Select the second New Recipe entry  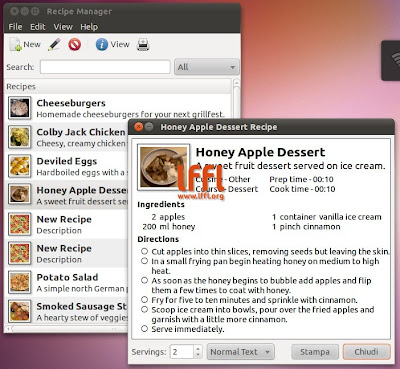[x=67, y=253]
